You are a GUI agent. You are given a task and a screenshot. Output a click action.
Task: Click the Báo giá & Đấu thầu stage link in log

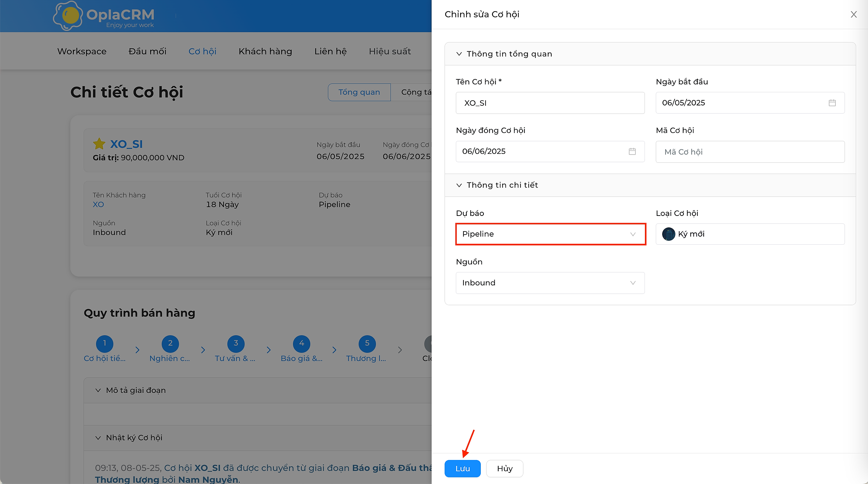pyautogui.click(x=392, y=468)
